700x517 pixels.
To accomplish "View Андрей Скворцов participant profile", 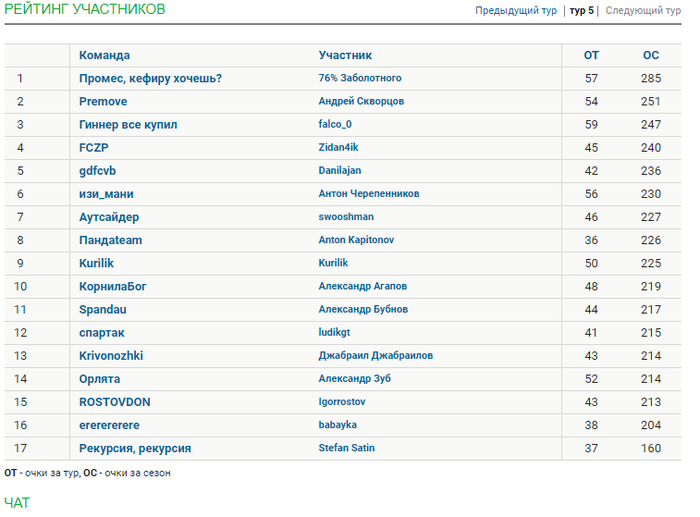I will point(361,101).
